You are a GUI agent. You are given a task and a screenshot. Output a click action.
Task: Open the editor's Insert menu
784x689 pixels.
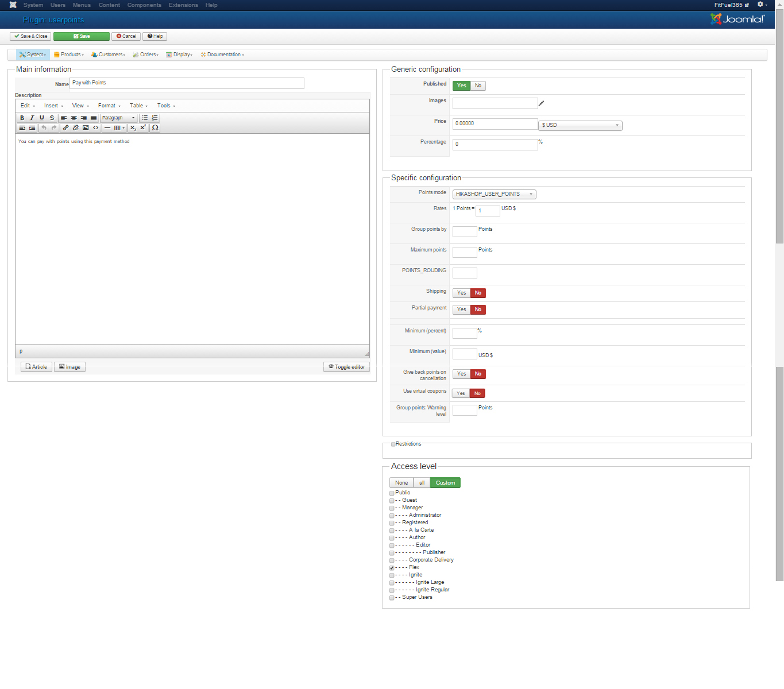point(53,106)
